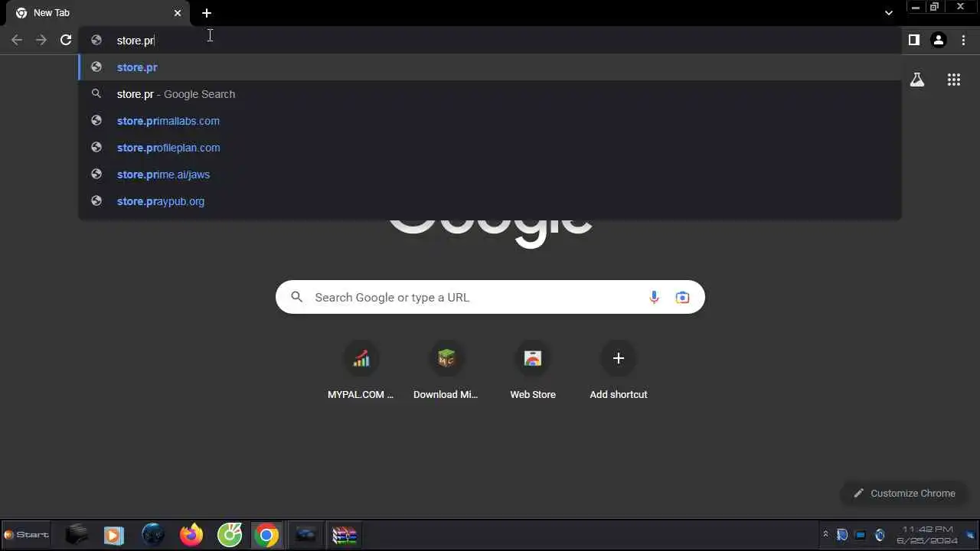Click the Chrome icon in the taskbar
Screen dimensions: 980x551
click(x=266, y=535)
